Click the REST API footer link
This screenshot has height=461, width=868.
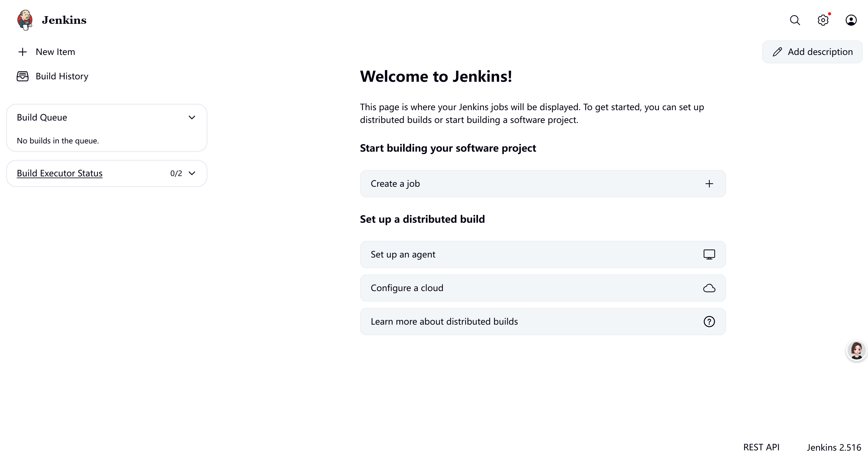(761, 447)
